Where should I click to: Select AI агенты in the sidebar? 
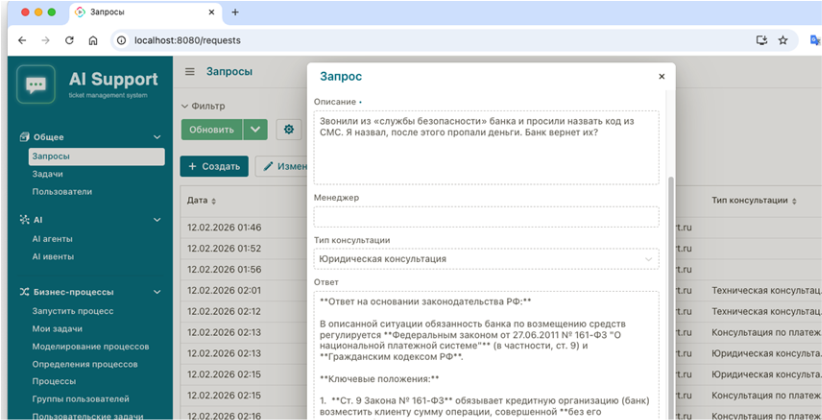[53, 239]
